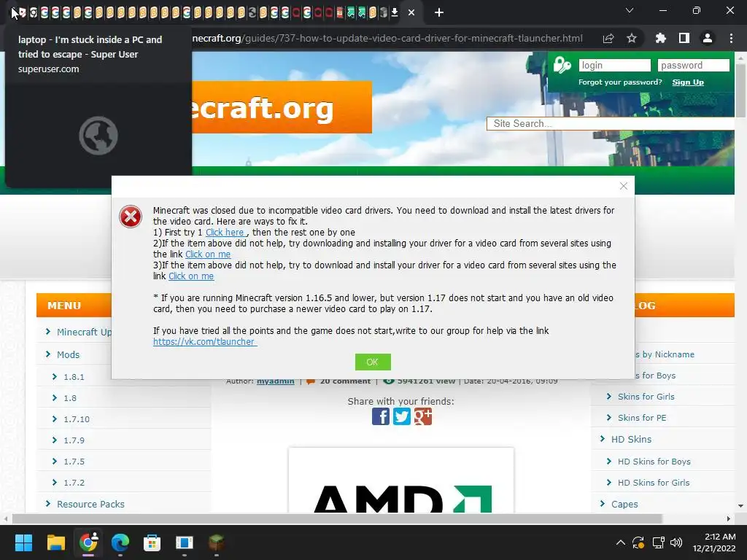The height and width of the screenshot is (560, 747).
Task: Open the Chrome profile avatar icon
Action: [708, 38]
